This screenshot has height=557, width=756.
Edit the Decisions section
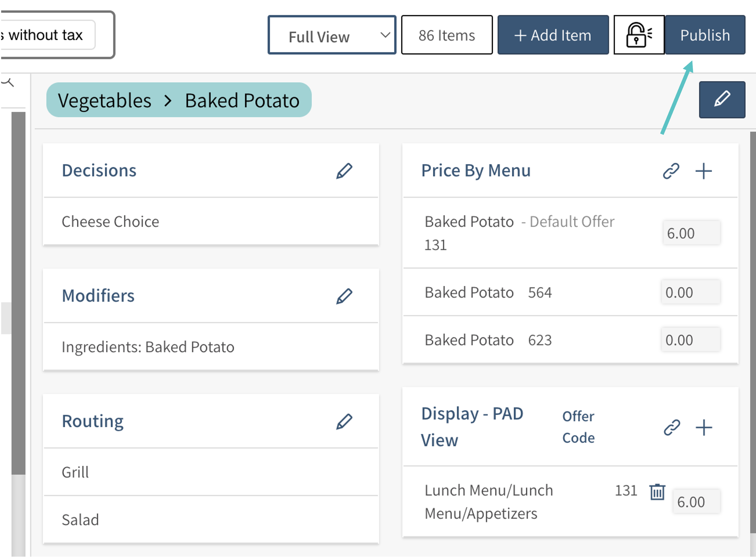point(344,171)
